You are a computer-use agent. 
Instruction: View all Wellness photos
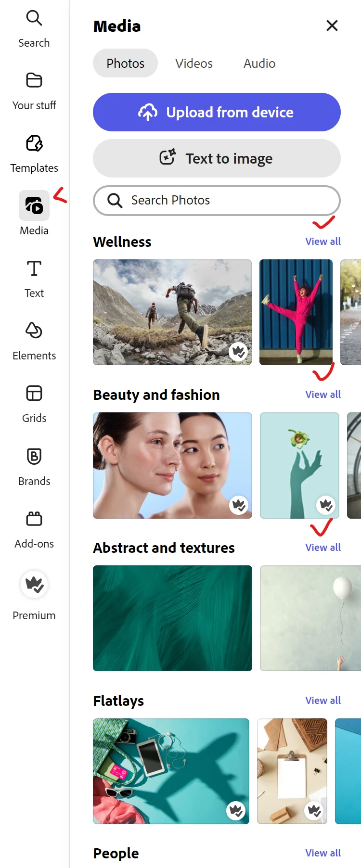point(323,242)
